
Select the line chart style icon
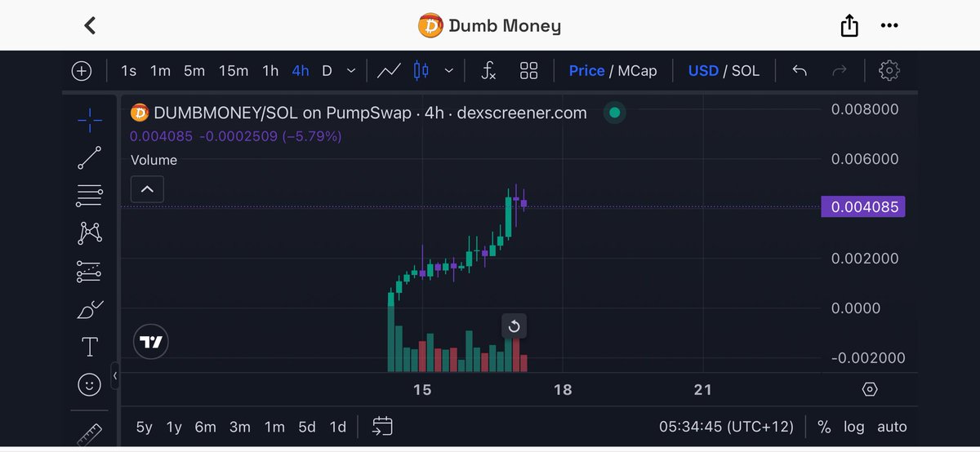click(389, 71)
